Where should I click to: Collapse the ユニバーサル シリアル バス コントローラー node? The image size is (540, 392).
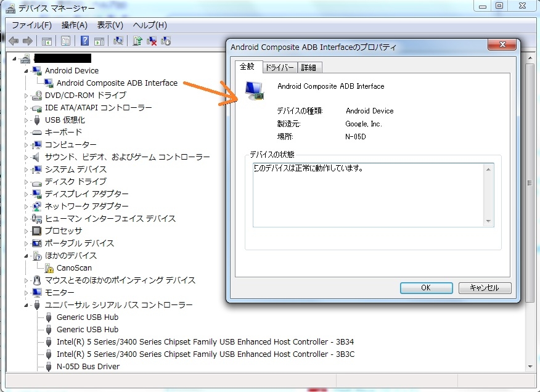26,305
